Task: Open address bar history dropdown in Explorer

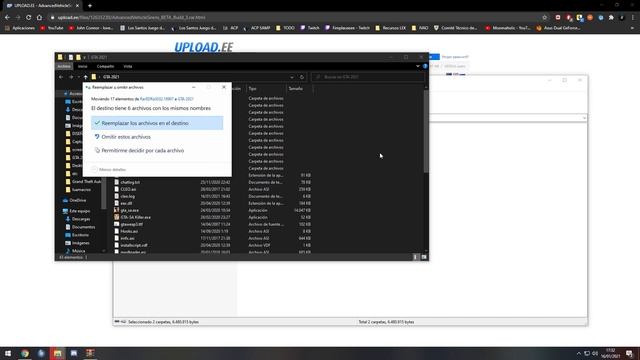Action: point(292,77)
